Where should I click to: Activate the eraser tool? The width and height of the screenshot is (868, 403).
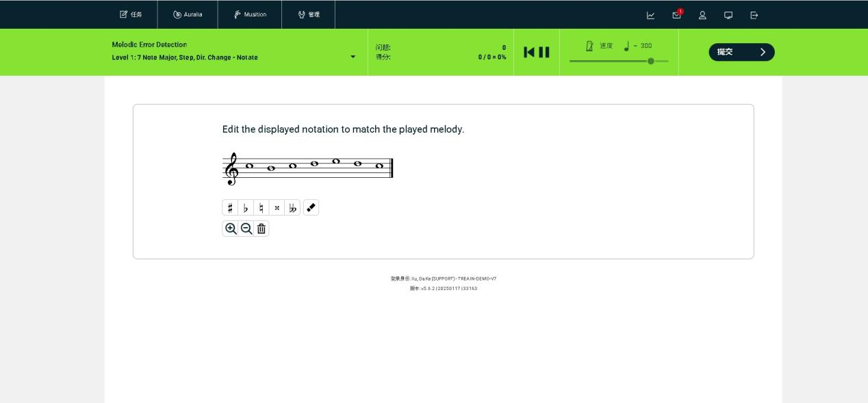[x=311, y=208]
